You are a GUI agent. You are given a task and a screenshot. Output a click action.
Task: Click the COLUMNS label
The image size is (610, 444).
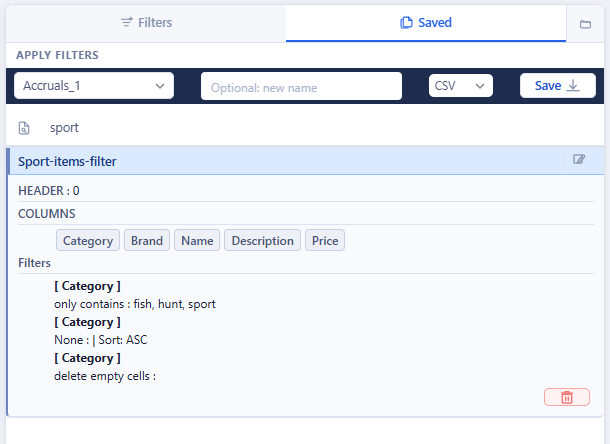pyautogui.click(x=47, y=214)
